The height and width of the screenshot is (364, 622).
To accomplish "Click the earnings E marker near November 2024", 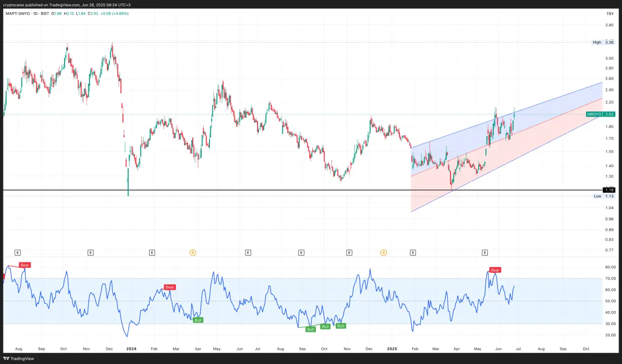I will (349, 253).
